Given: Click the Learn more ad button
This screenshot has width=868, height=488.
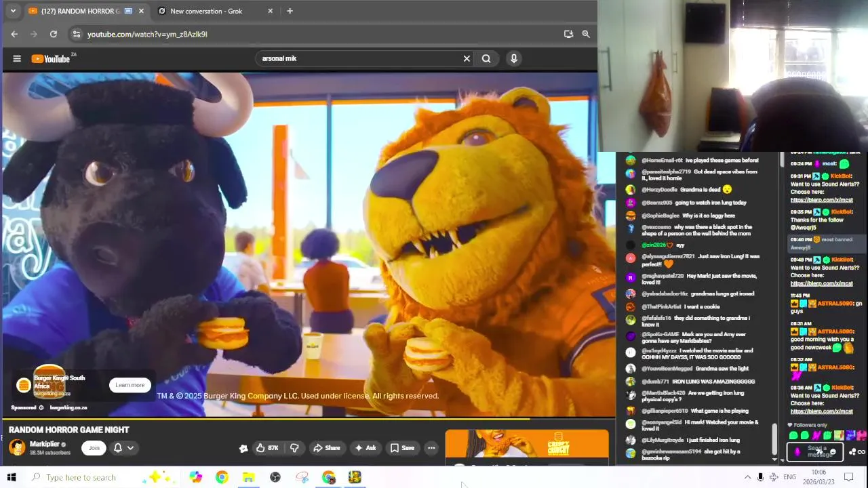Looking at the screenshot, I should [x=130, y=385].
